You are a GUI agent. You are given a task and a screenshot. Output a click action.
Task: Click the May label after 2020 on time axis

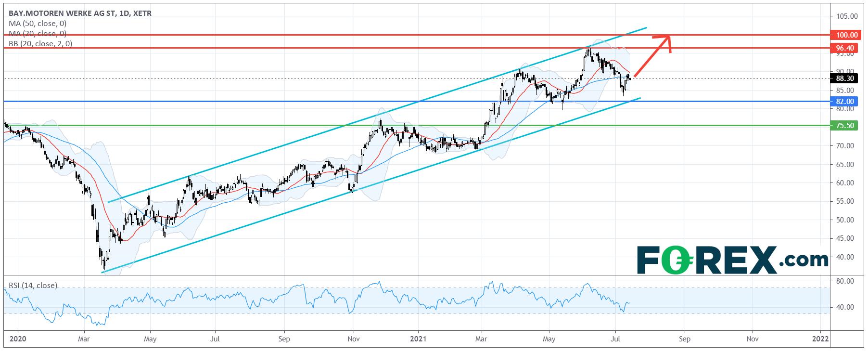point(150,339)
